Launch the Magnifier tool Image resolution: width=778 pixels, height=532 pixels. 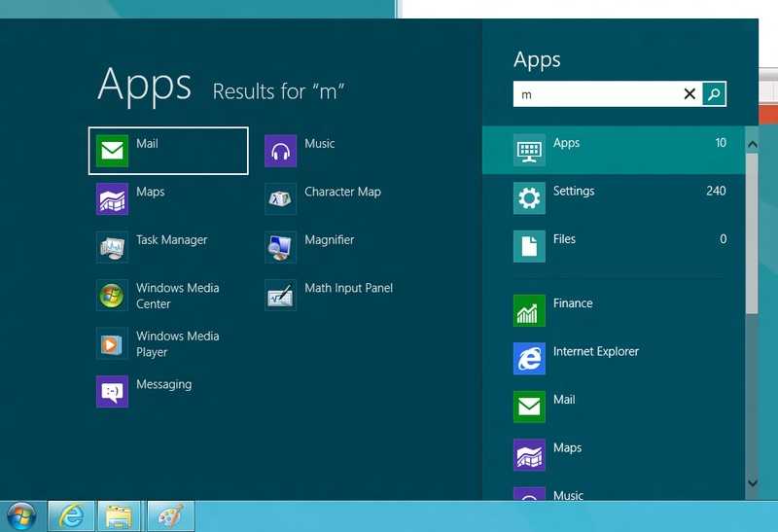point(336,247)
